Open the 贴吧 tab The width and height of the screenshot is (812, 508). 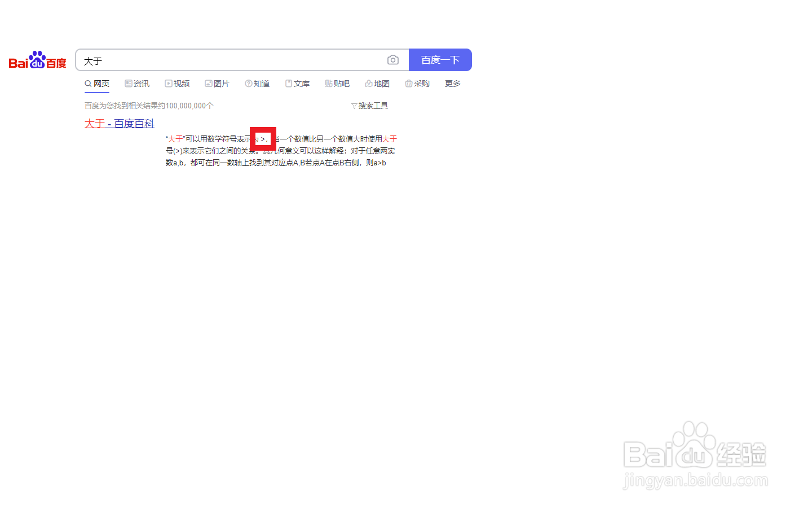point(337,84)
